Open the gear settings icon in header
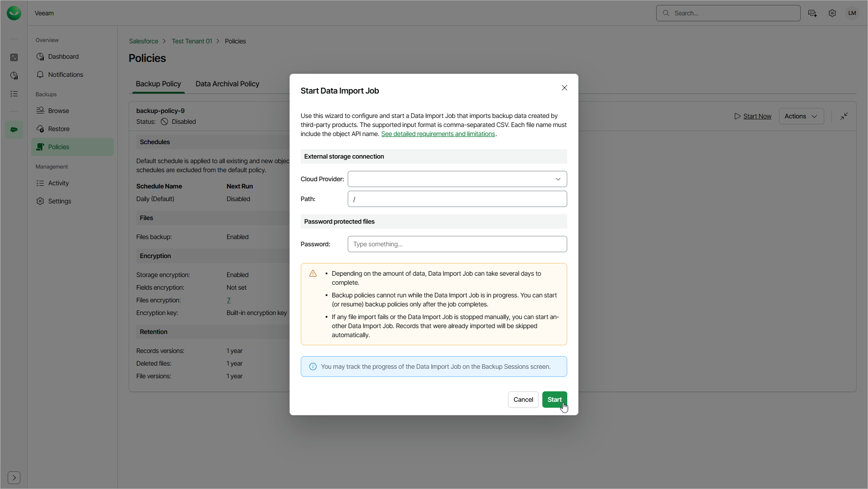 point(832,13)
